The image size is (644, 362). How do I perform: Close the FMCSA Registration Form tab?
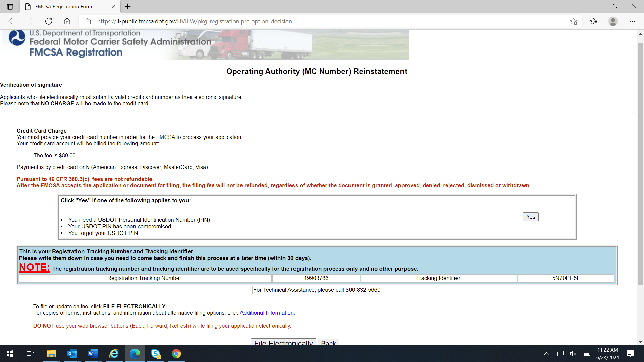tap(113, 7)
